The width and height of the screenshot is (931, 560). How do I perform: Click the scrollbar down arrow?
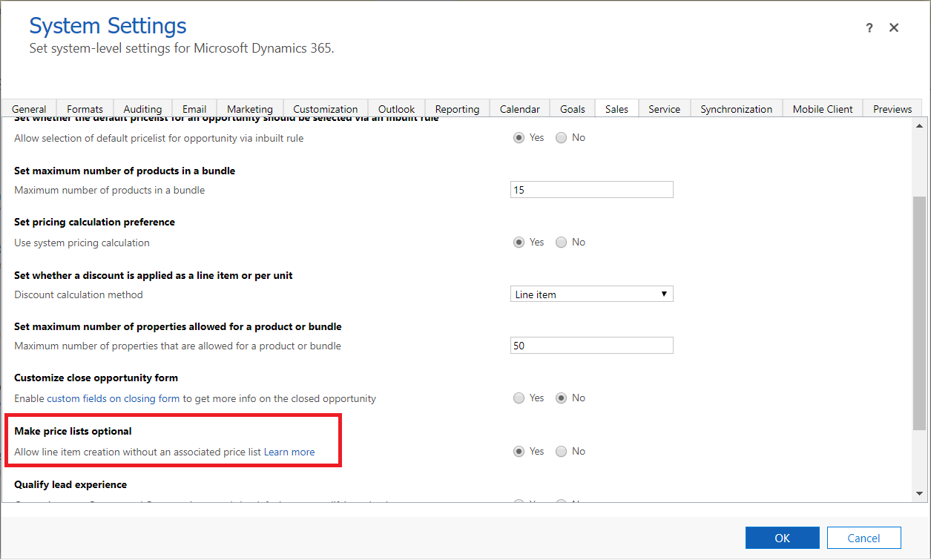coord(920,494)
